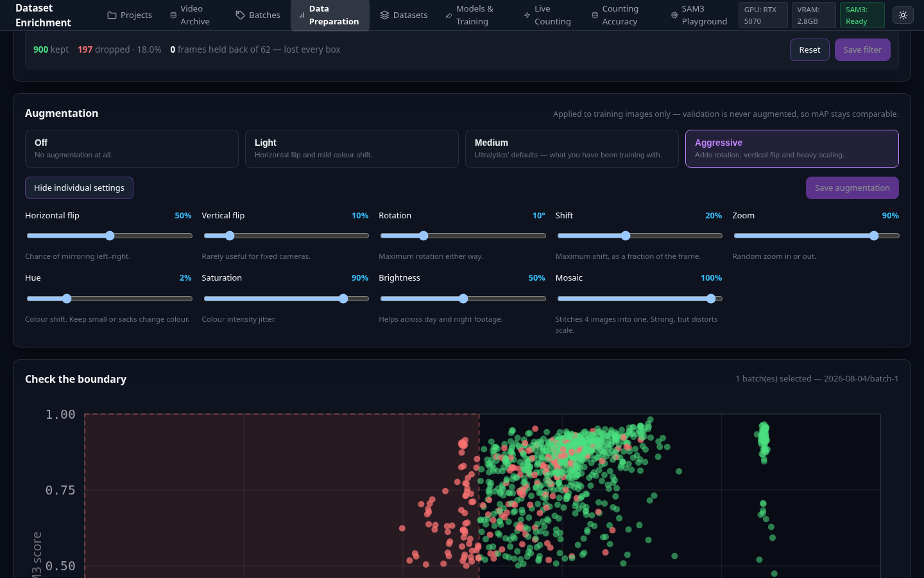
Task: Click the Models & Training icon
Action: (449, 15)
